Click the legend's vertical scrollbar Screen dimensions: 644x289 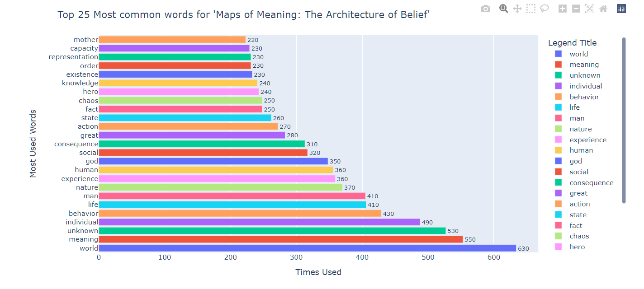point(624,120)
